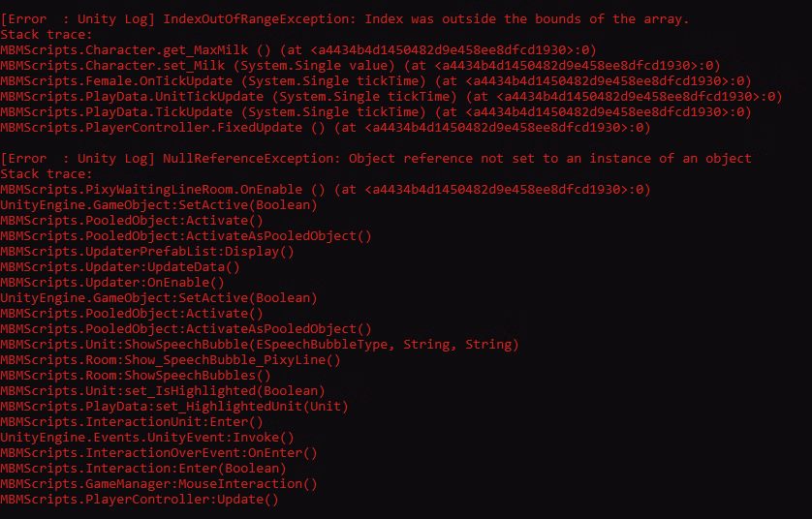Click the Room:Show_SpeechBubble_PixyLine() line
The width and height of the screenshot is (812, 519).
[171, 359]
